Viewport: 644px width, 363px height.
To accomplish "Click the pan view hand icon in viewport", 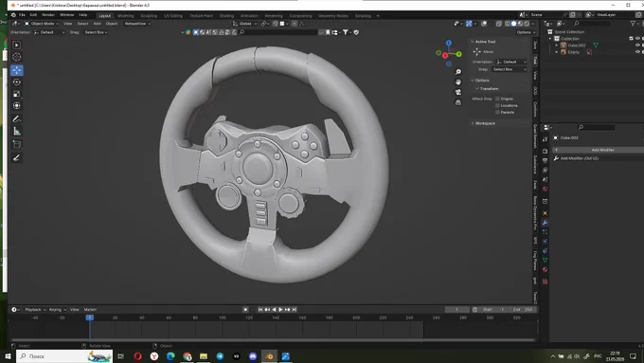I will tap(458, 82).
